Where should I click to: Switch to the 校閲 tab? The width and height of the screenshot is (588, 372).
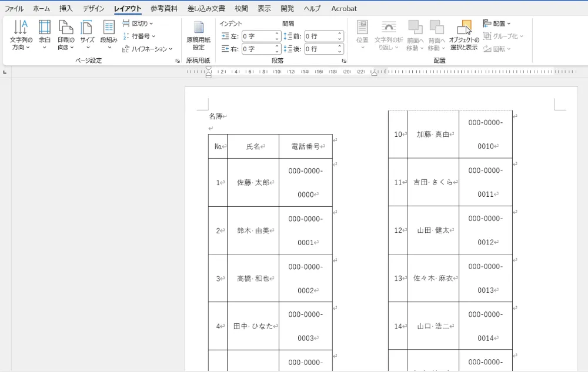click(241, 8)
